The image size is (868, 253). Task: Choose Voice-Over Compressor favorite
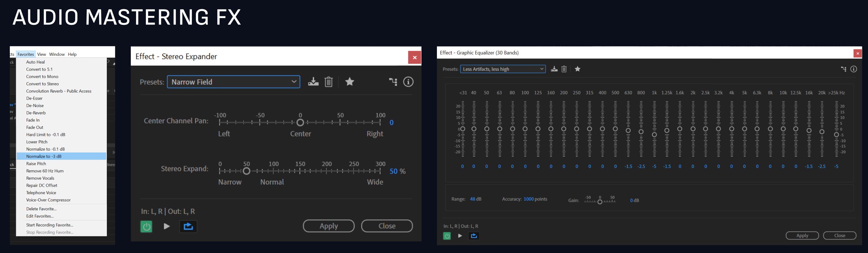click(61, 200)
